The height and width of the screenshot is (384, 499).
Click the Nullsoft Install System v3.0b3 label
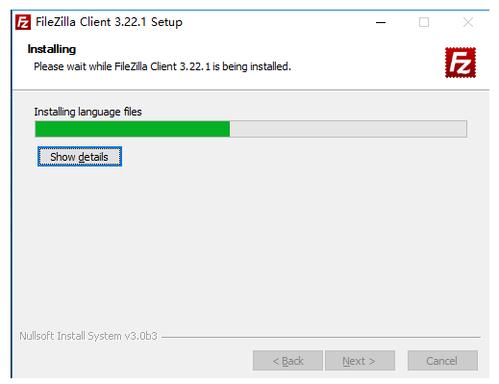pyautogui.click(x=88, y=336)
